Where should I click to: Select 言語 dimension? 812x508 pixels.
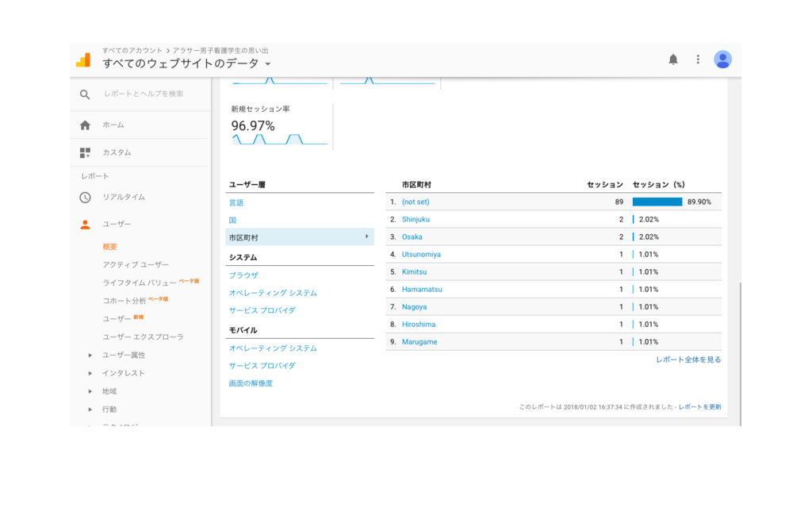[236, 202]
